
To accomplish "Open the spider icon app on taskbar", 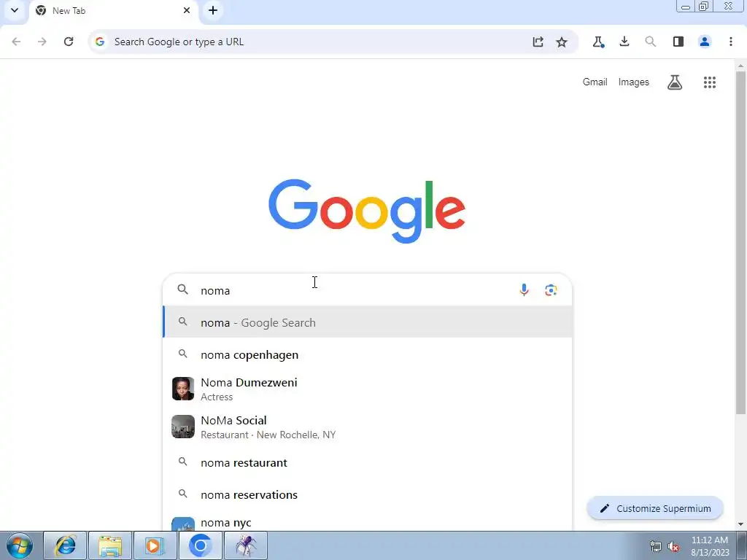I will 245,545.
